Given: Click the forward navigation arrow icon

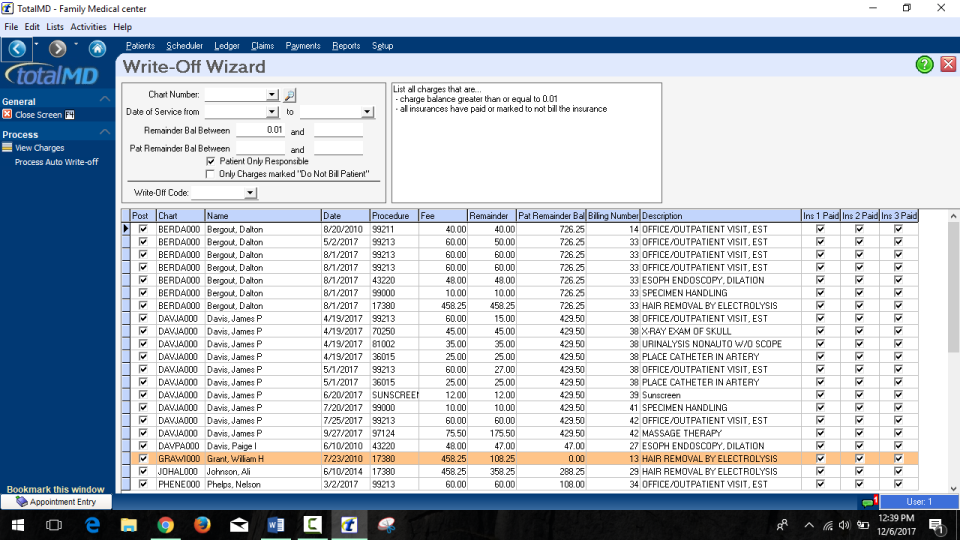Looking at the screenshot, I should (x=58, y=48).
